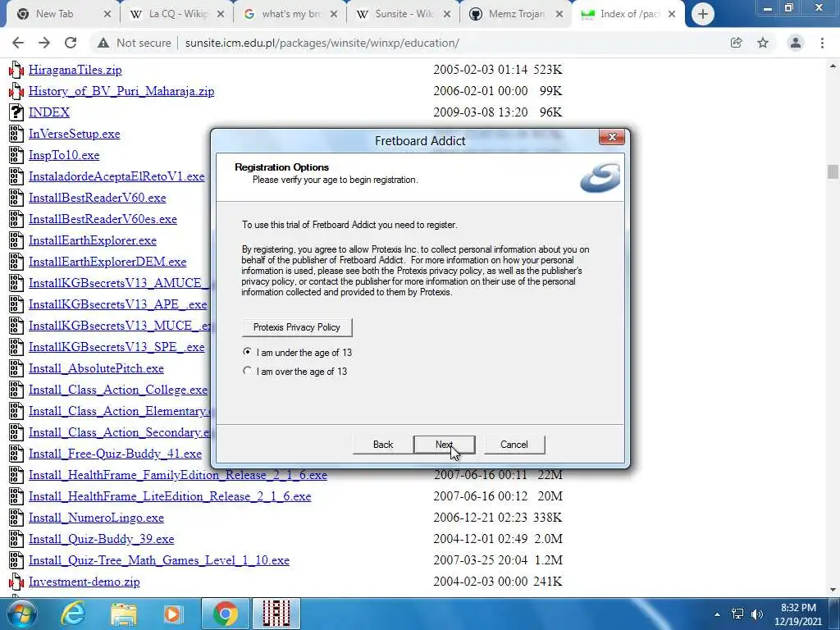Viewport: 840px width, 630px height.
Task: Open the INDEX file link
Action: click(x=48, y=112)
